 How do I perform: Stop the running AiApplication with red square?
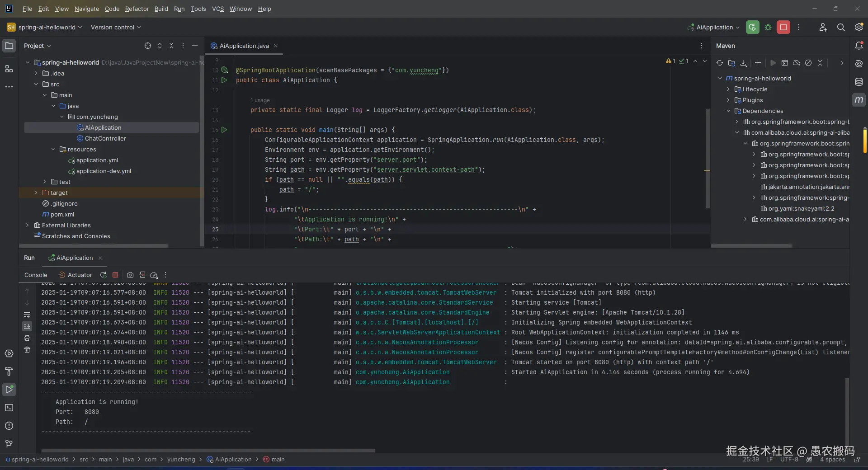point(783,27)
